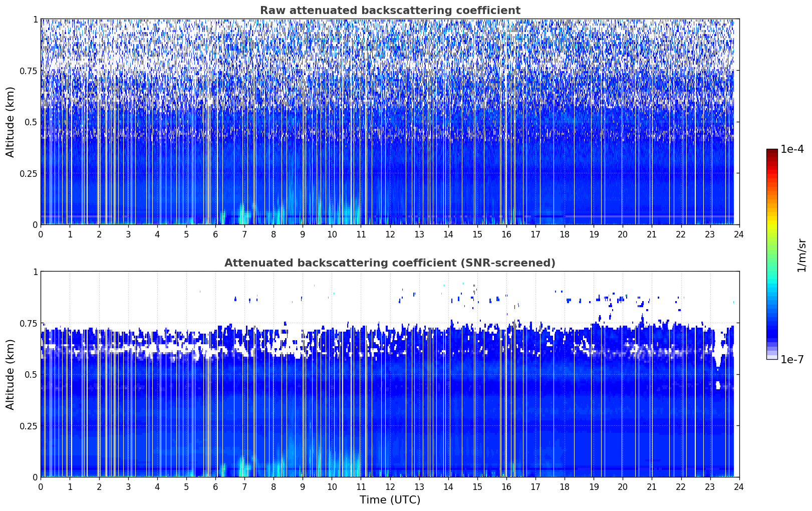Click the 'Time (UTC)' x-axis label
This screenshot has width=812, height=511.
(390, 500)
